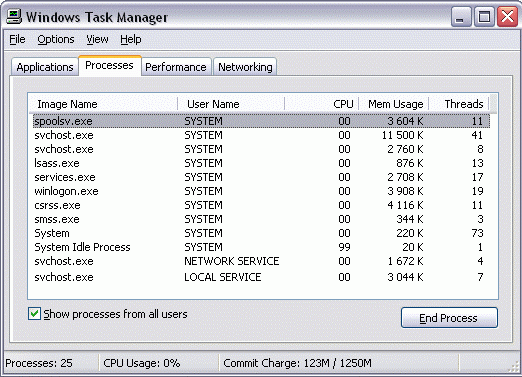This screenshot has width=522, height=377.
Task: Maximize the Task Manager window
Action: (x=484, y=17)
